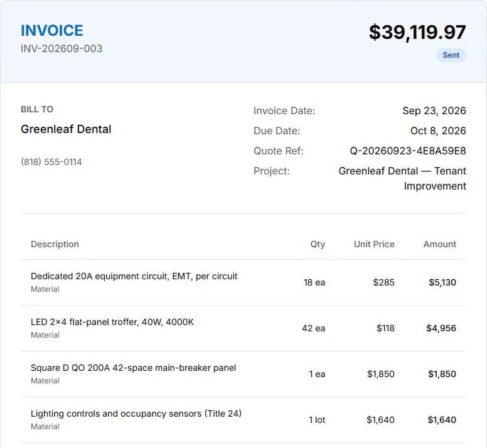Click the 42 ea quantity
Image resolution: width=487 pixels, height=448 pixels.
click(x=313, y=328)
